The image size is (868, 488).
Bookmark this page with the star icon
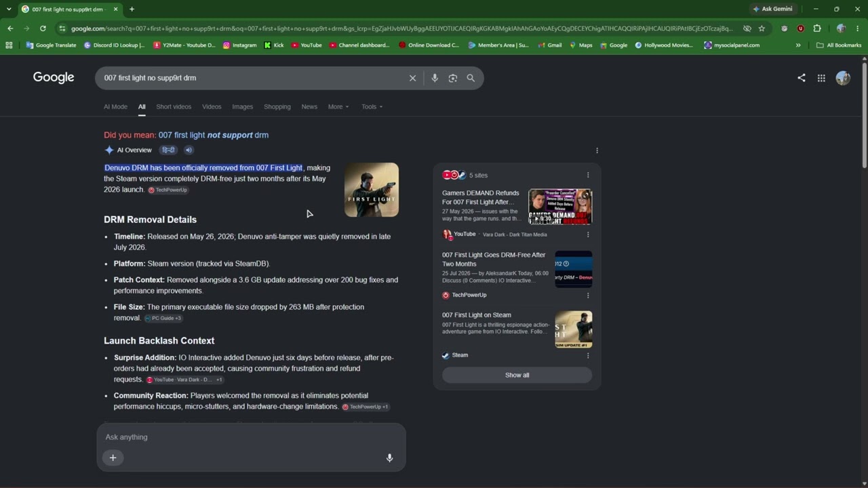[762, 28]
